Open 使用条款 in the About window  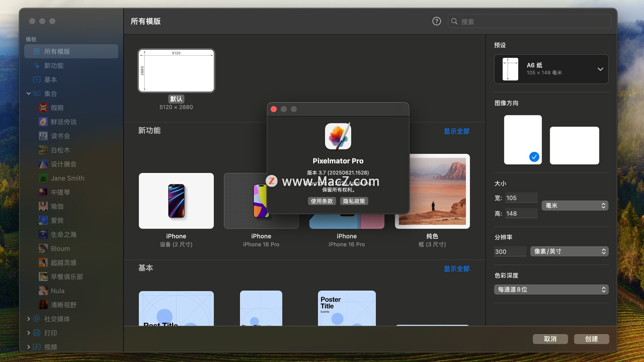coord(322,201)
